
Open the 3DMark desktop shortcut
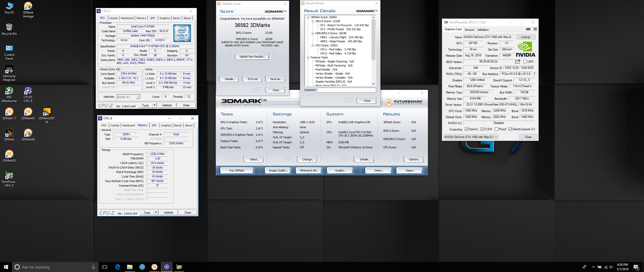[9, 135]
